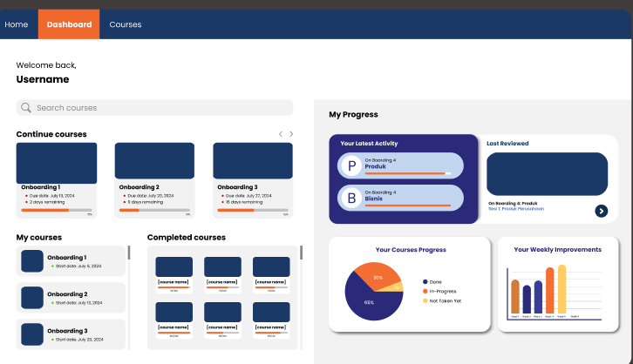Open the Home tab
633x364 pixels.
17,24
